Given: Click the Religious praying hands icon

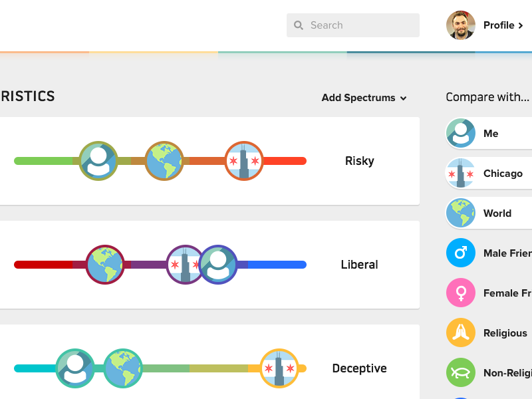Looking at the screenshot, I should [461, 332].
